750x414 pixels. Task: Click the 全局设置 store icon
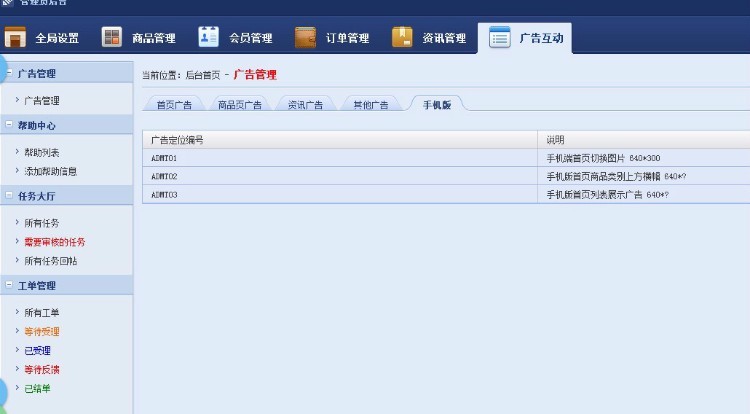pos(15,37)
